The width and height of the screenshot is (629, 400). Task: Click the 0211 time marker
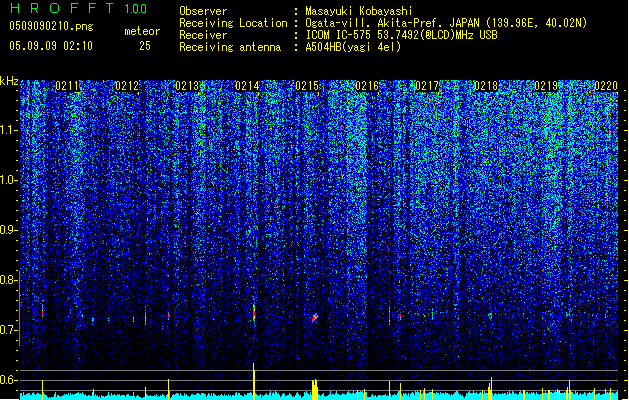click(x=67, y=86)
